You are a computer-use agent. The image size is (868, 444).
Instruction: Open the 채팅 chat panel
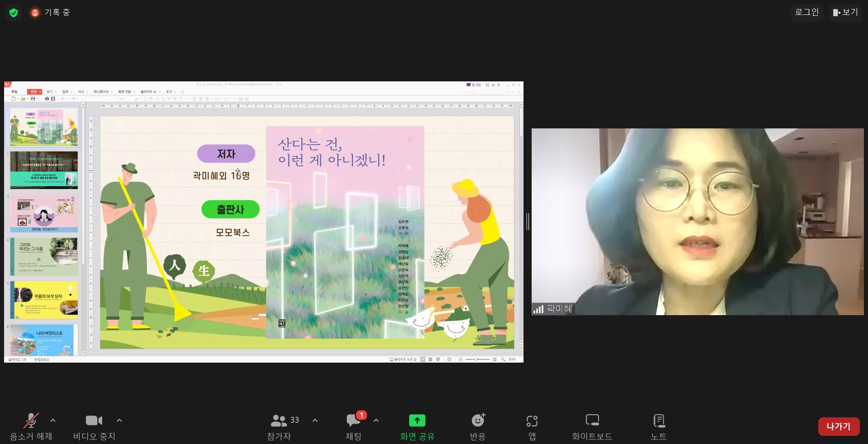[354, 426]
